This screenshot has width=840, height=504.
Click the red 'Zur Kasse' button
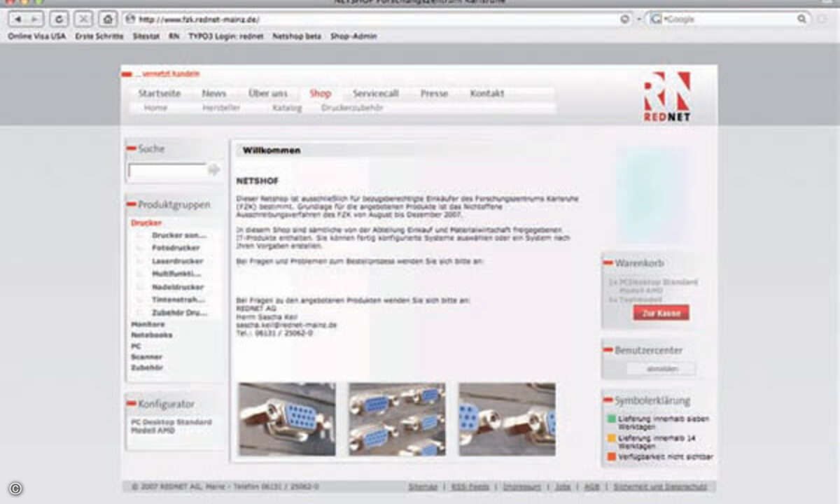tap(661, 314)
